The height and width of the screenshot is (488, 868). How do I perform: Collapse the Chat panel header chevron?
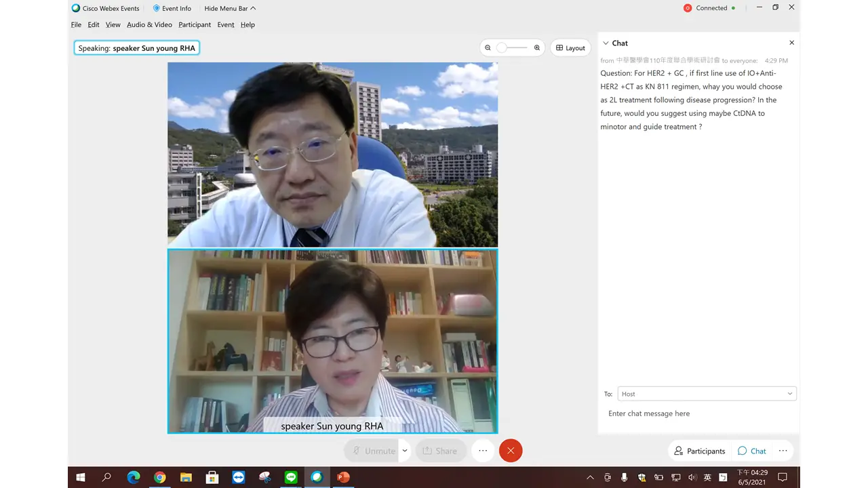606,43
